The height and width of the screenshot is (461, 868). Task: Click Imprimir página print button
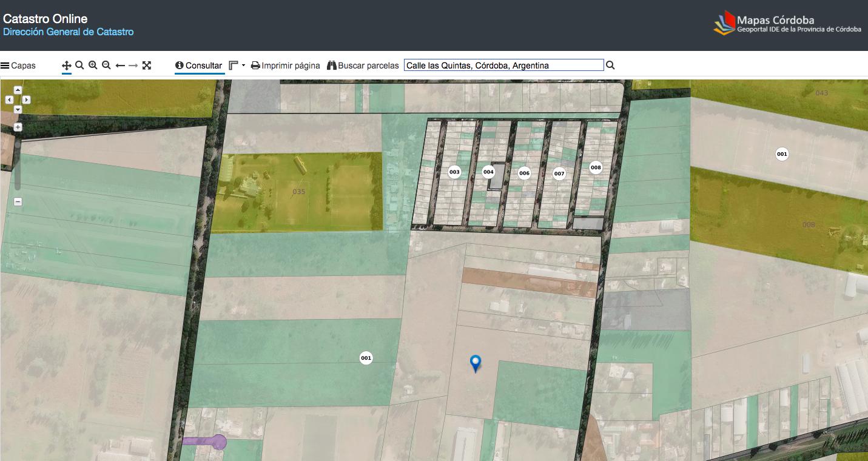click(x=286, y=66)
